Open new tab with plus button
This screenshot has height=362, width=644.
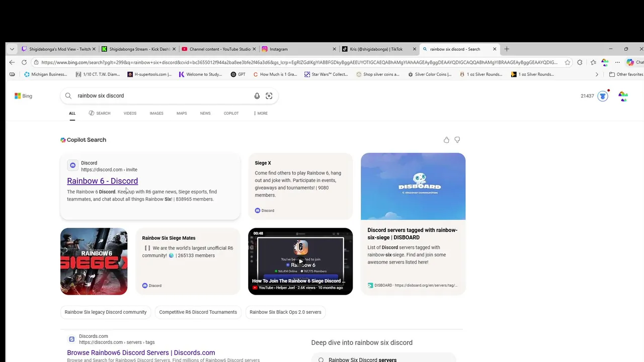pos(507,49)
